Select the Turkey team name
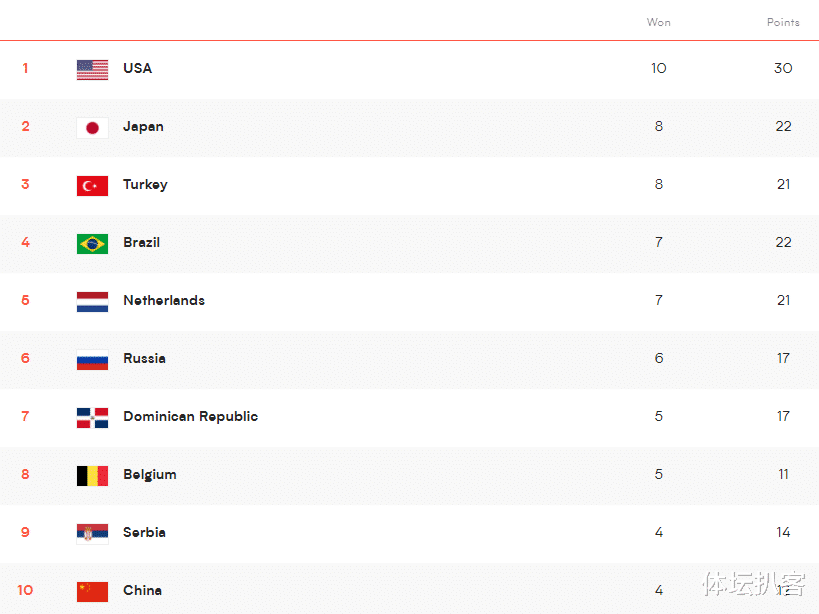 pyautogui.click(x=145, y=184)
